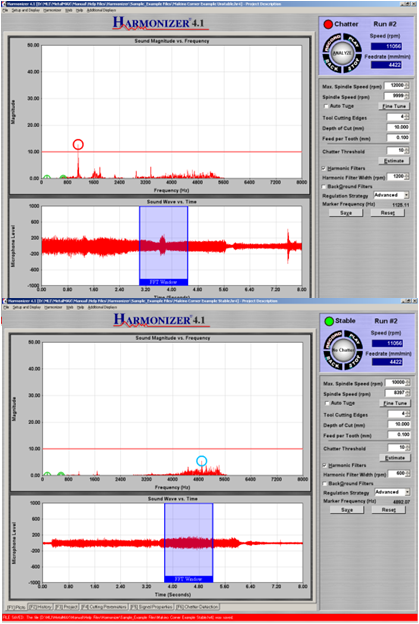Open Harmonizer menu in the Chatter window
The image size is (419, 624).
click(x=53, y=10)
